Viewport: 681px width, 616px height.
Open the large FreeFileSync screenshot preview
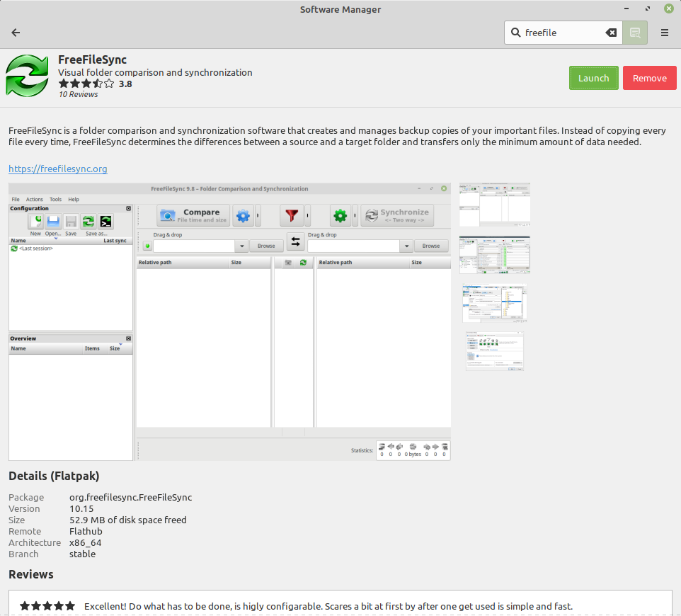[230, 321]
